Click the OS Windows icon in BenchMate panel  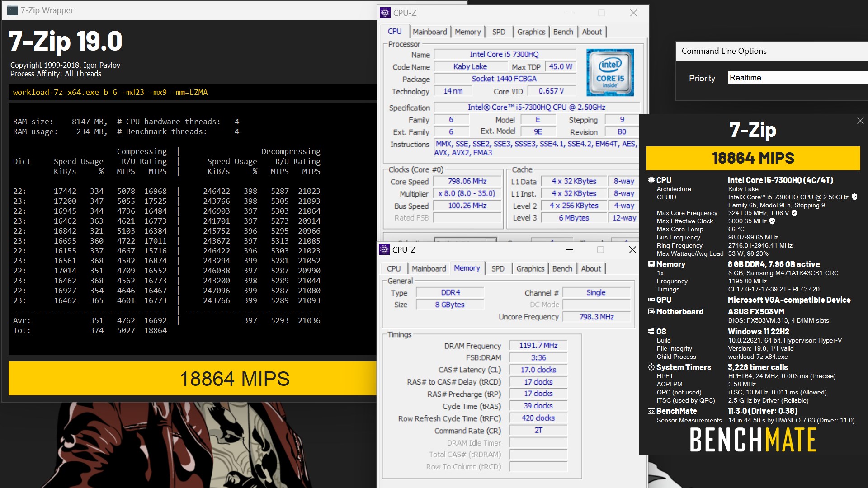[x=651, y=331]
